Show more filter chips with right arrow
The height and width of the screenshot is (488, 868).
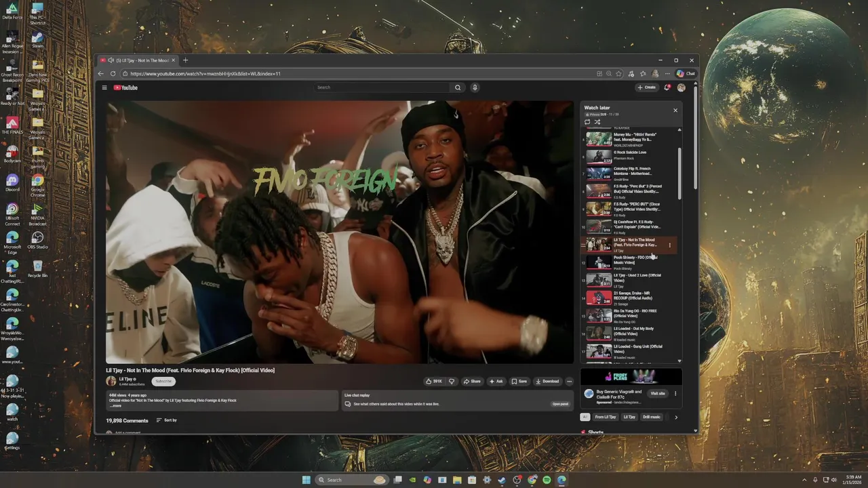pyautogui.click(x=675, y=417)
